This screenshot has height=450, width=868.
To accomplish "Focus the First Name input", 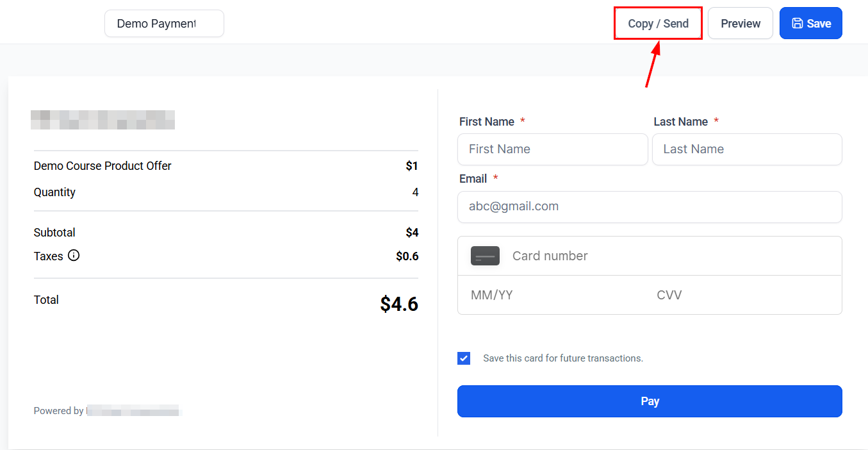I will pos(552,149).
